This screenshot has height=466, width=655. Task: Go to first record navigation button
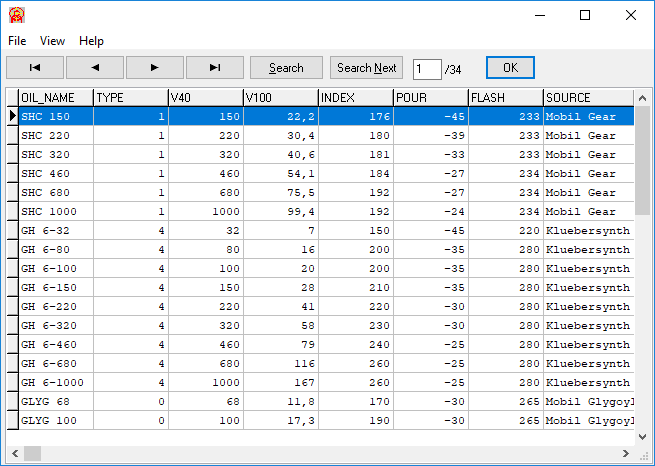pos(35,68)
